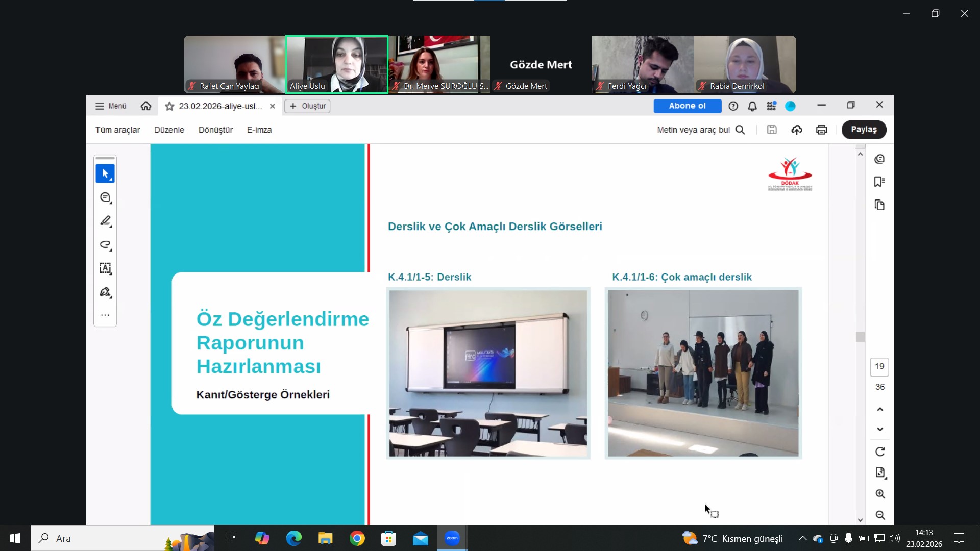Click the Paylaş button
980x551 pixels.
[x=864, y=130]
